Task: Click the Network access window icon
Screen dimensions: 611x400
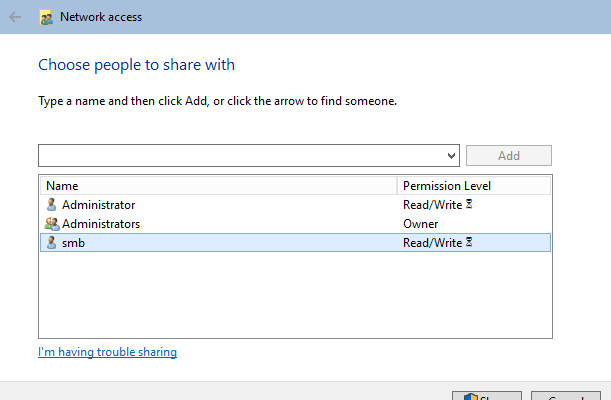Action: tap(46, 18)
